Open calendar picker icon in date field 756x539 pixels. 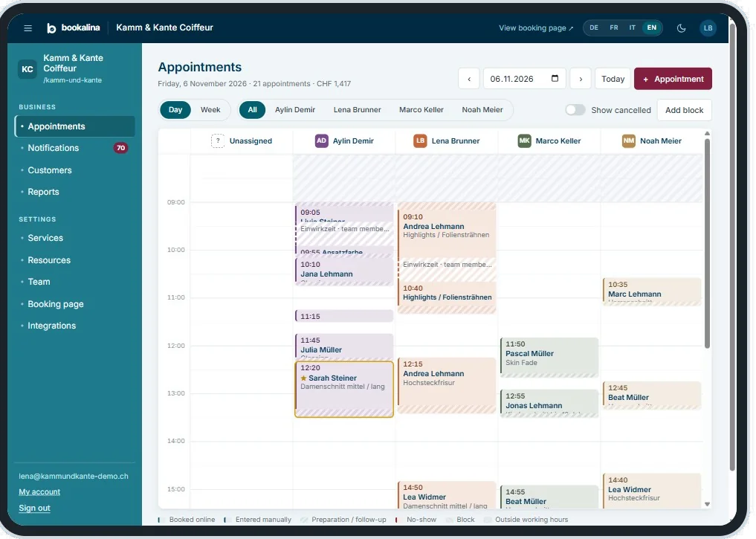pos(555,78)
